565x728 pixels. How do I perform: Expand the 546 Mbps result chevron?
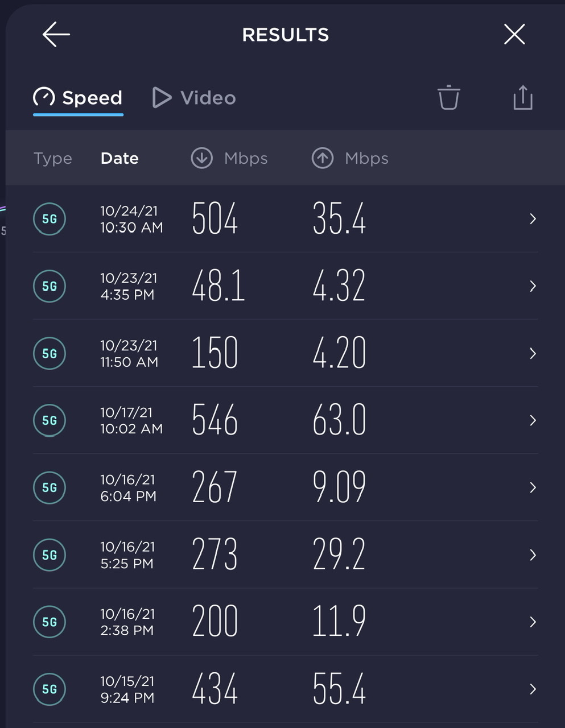point(533,420)
